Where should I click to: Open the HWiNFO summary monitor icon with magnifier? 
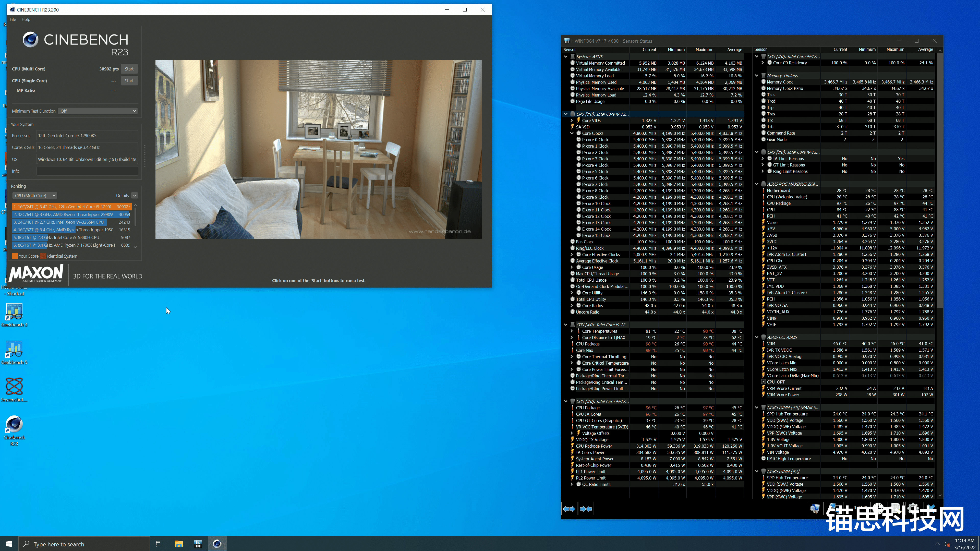coord(815,509)
